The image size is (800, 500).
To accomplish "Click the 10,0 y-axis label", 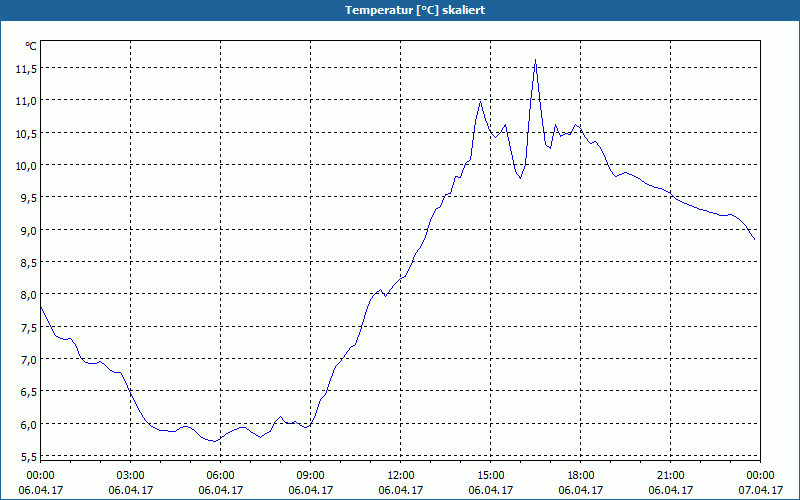I will tap(26, 166).
